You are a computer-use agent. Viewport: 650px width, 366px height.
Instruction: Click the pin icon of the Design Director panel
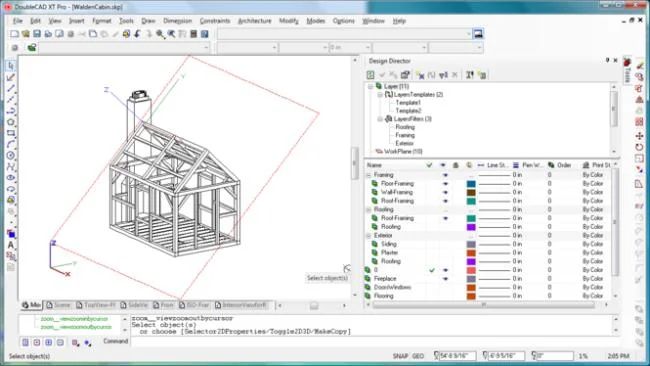[608, 61]
